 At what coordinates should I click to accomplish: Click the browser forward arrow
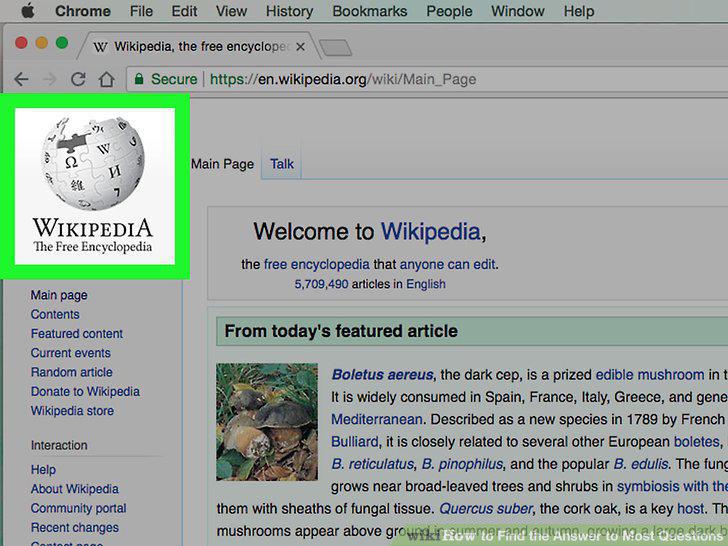(49, 79)
